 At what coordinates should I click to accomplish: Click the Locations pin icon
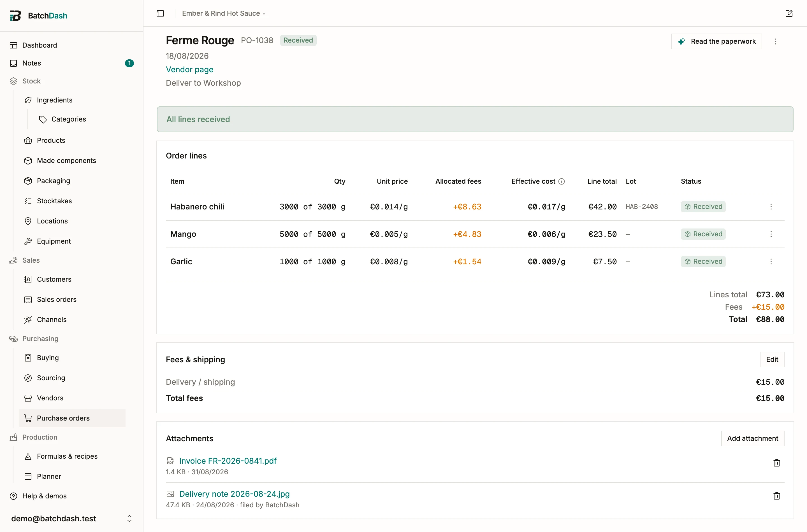pos(28,221)
